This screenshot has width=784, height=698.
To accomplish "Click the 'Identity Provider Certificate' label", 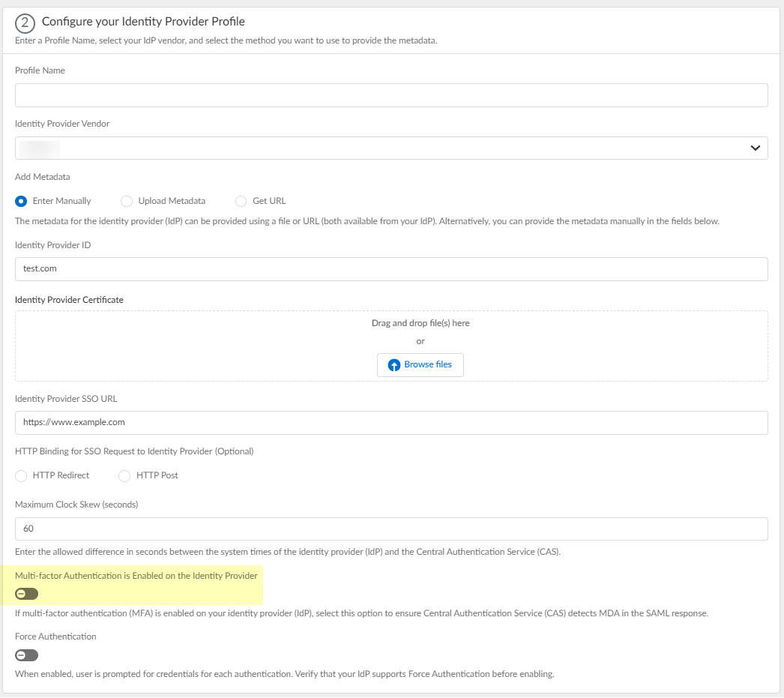I will click(69, 299).
